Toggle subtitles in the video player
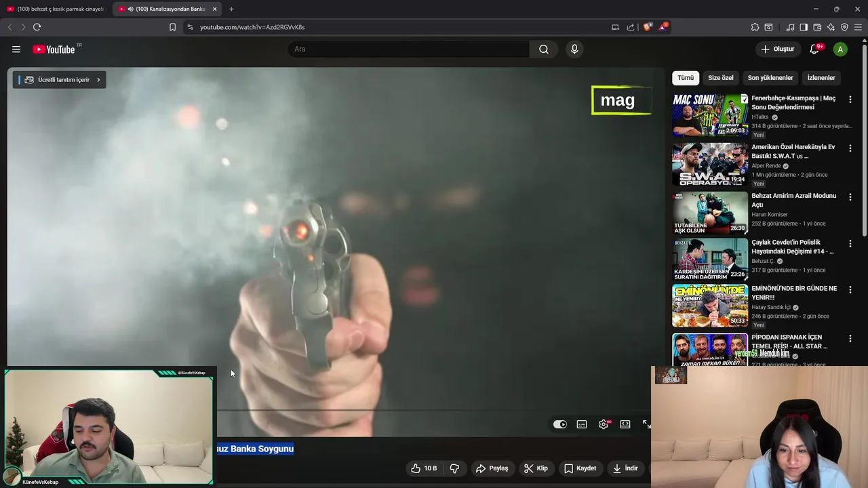This screenshot has width=868, height=488. (x=582, y=424)
